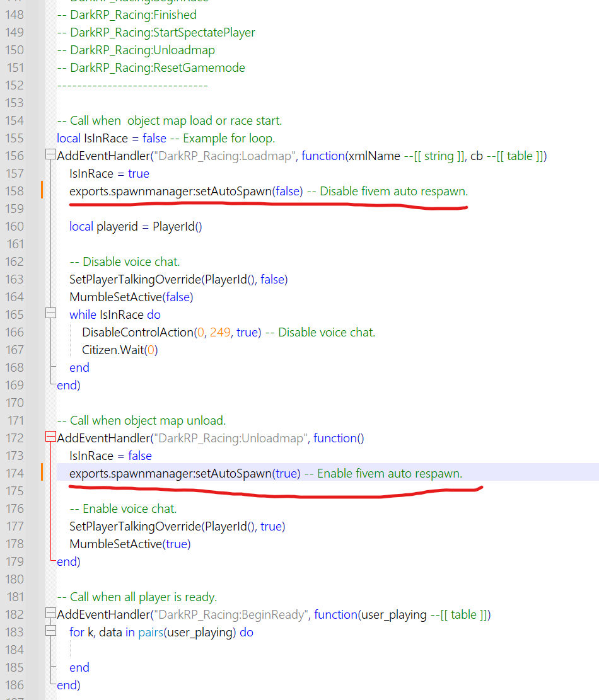Click the MumbleSetActive(false) statement

pyautogui.click(x=131, y=297)
